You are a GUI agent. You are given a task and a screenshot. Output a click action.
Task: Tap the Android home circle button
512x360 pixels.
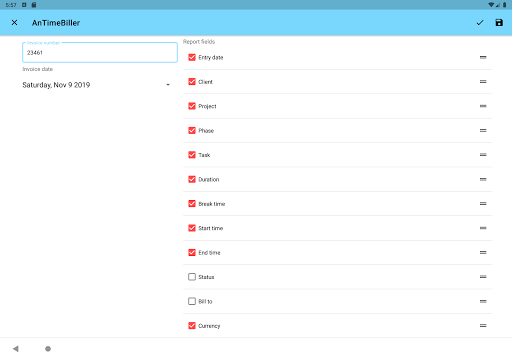[48, 349]
